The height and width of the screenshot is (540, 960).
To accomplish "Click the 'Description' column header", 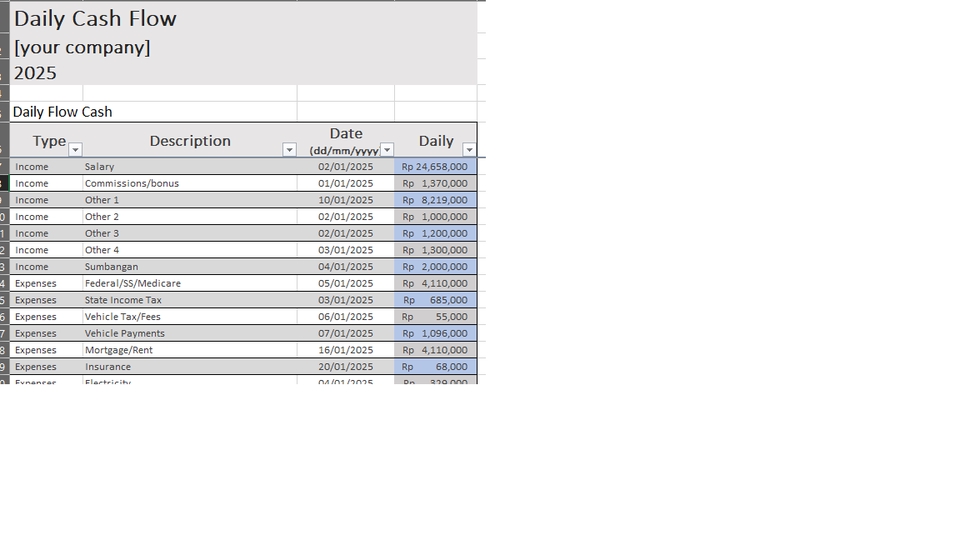I will tap(190, 140).
